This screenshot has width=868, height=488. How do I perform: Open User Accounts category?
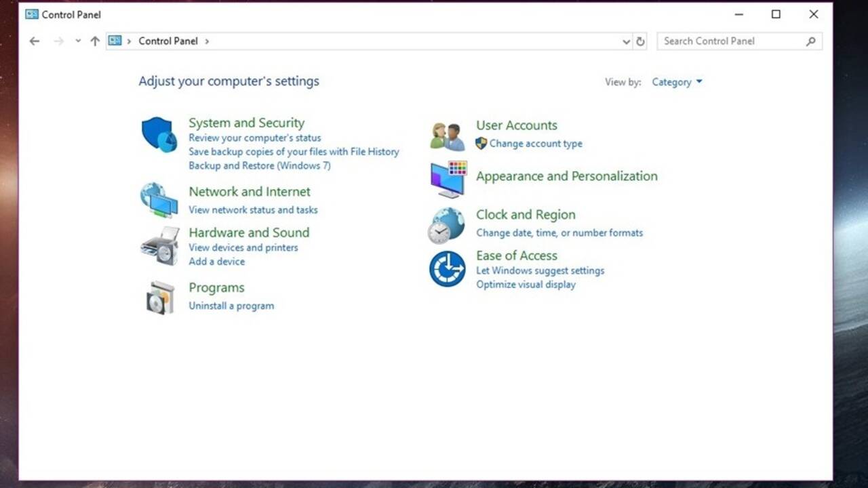[517, 125]
